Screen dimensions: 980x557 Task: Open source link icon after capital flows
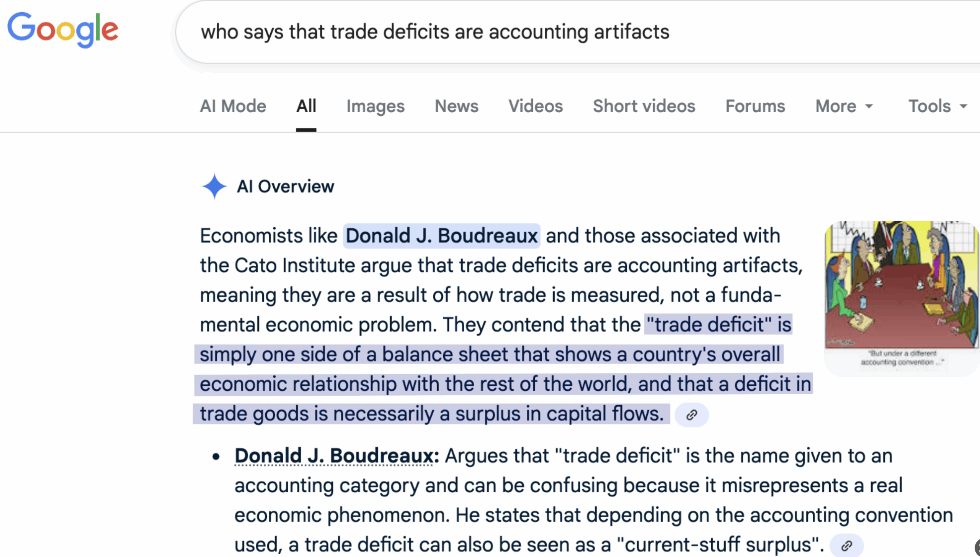click(691, 415)
